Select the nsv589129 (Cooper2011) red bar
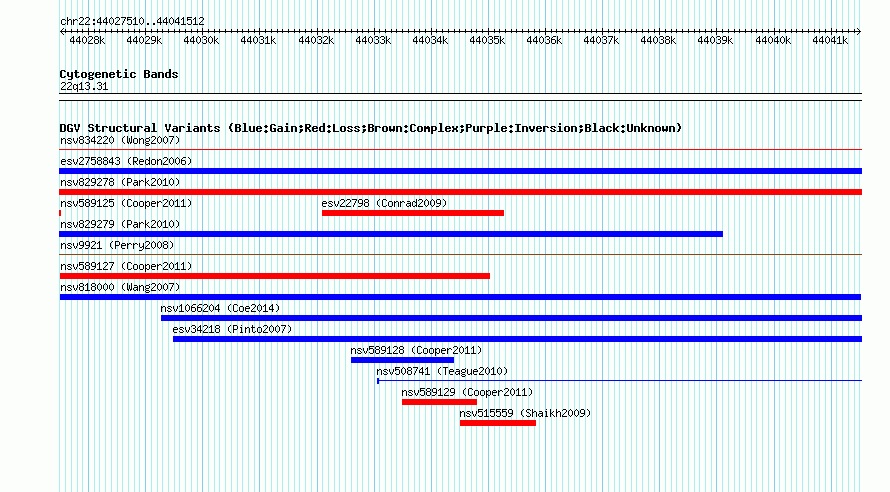Image resolution: width=890 pixels, height=492 pixels. click(x=439, y=402)
